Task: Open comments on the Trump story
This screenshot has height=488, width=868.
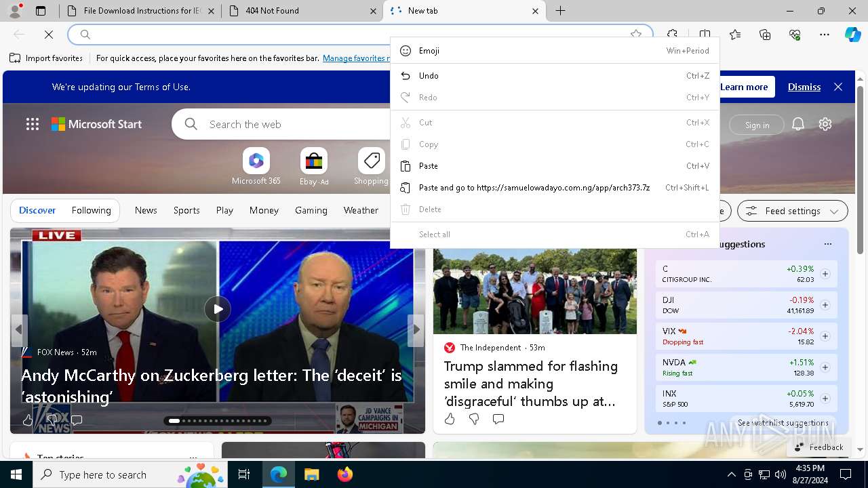Action: click(498, 419)
